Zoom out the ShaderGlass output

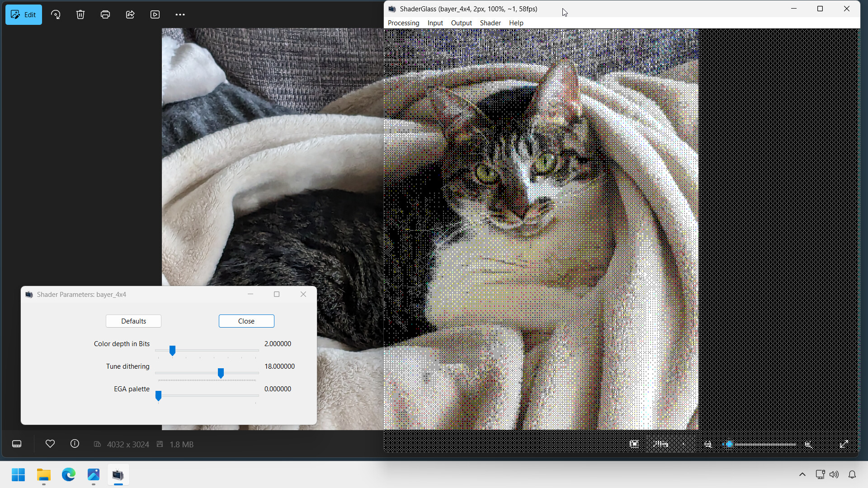point(708,444)
